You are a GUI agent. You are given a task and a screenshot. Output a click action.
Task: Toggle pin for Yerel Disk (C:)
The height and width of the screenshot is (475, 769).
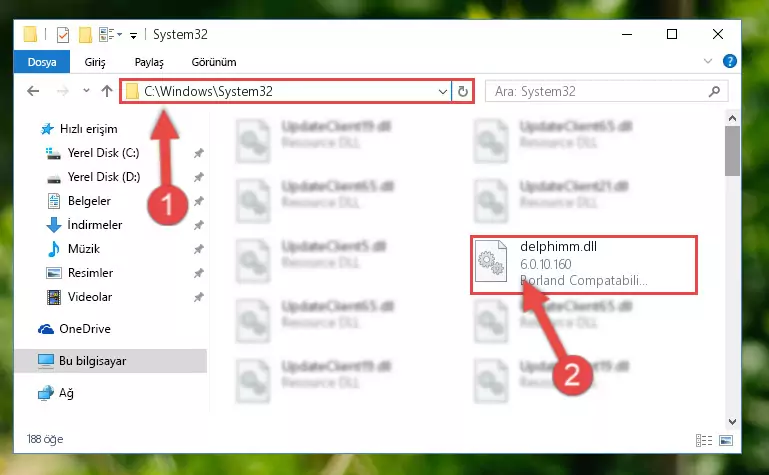click(x=199, y=153)
